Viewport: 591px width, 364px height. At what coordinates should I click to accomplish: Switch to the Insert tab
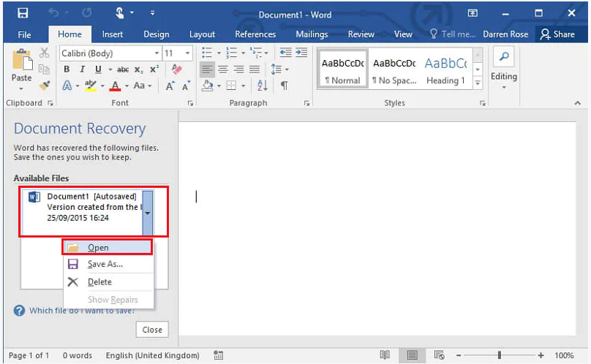pyautogui.click(x=113, y=34)
